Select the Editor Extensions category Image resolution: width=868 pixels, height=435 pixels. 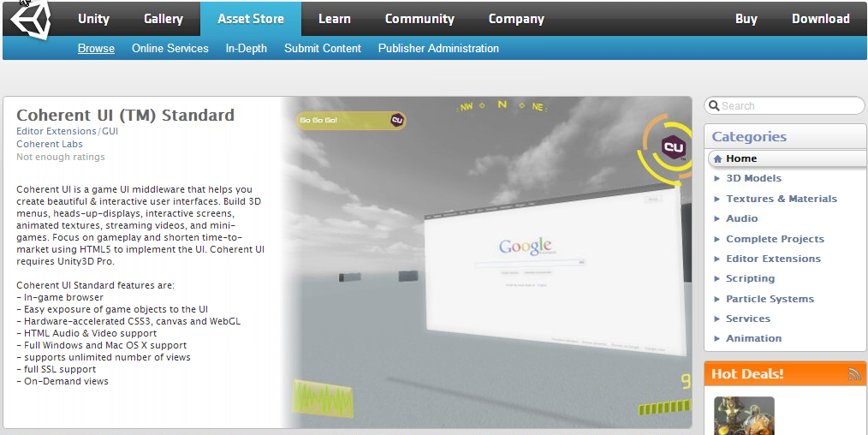773,259
